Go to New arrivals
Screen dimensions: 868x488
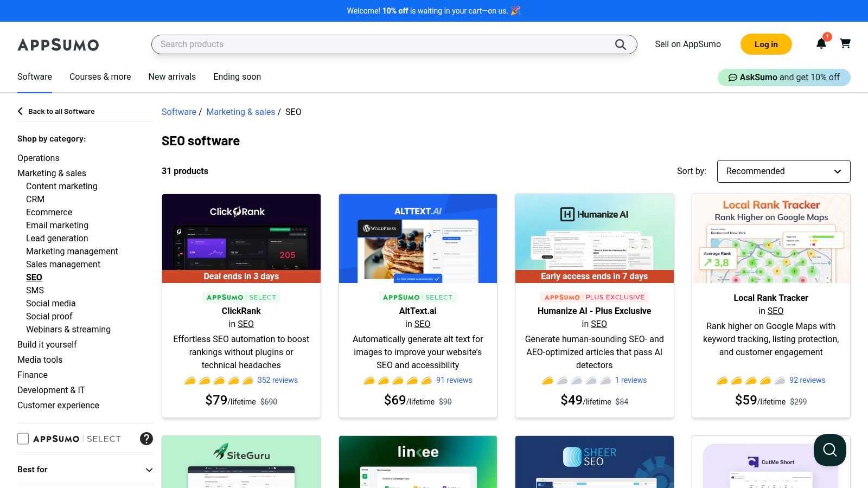[x=172, y=77]
